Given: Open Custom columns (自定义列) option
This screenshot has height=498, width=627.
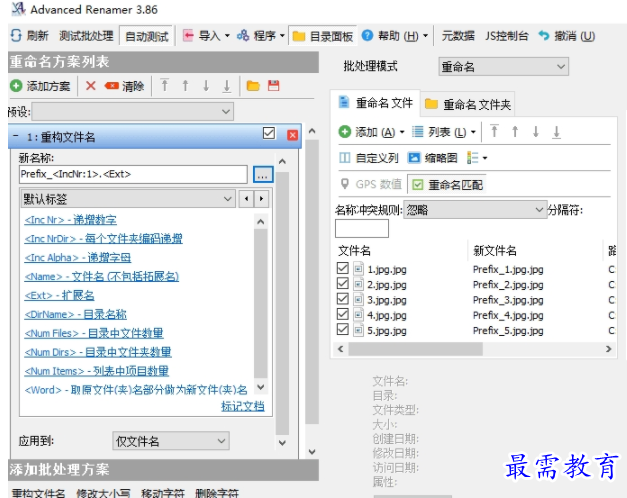Looking at the screenshot, I should click(369, 158).
